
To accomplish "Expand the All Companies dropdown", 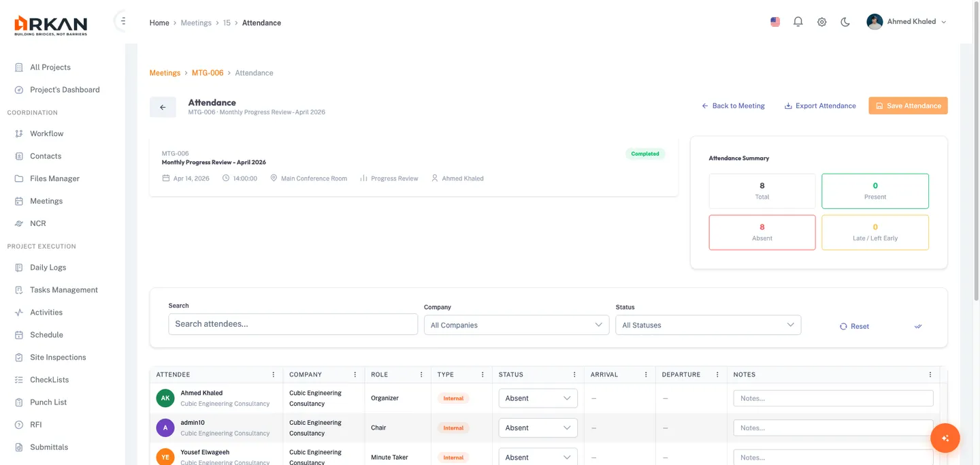I will (x=516, y=325).
